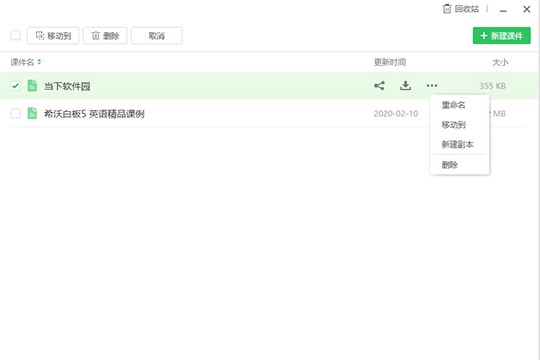
Task: Click the 删除 toolbar button
Action: pos(105,35)
